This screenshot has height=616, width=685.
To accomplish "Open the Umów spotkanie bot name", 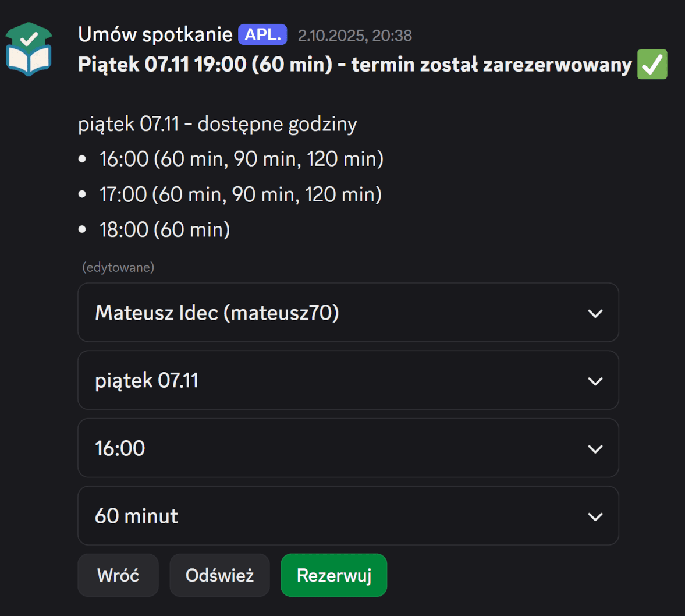I will coord(155,35).
